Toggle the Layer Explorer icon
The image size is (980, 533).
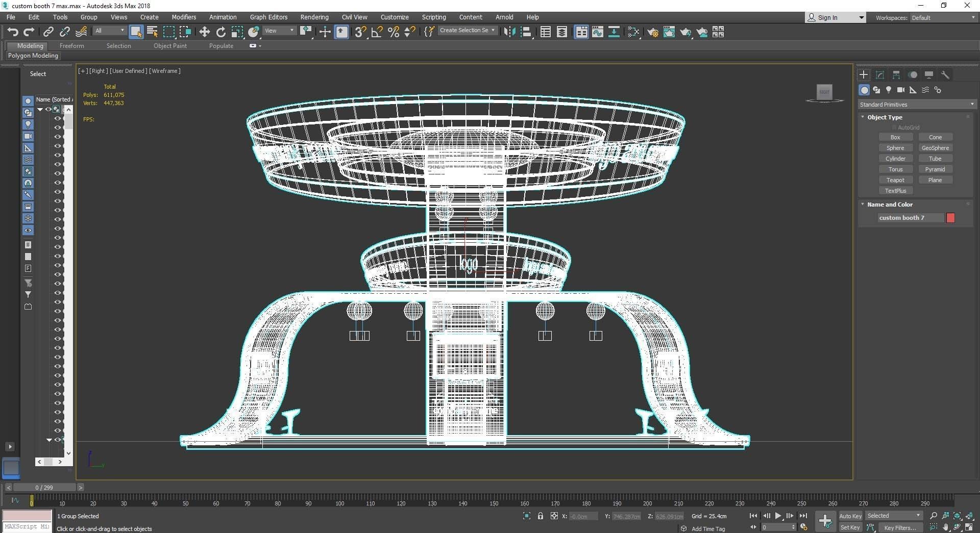pos(561,32)
